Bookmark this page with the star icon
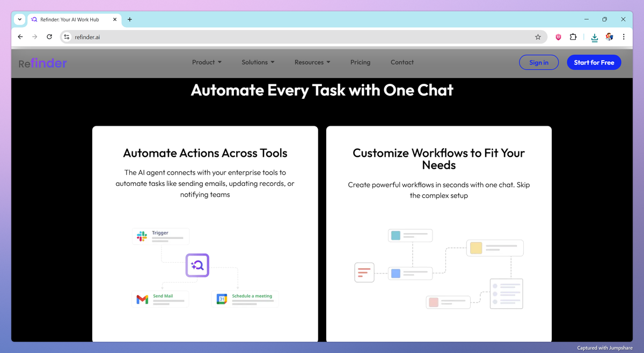Screen dimensions: 644x353 pyautogui.click(x=538, y=37)
